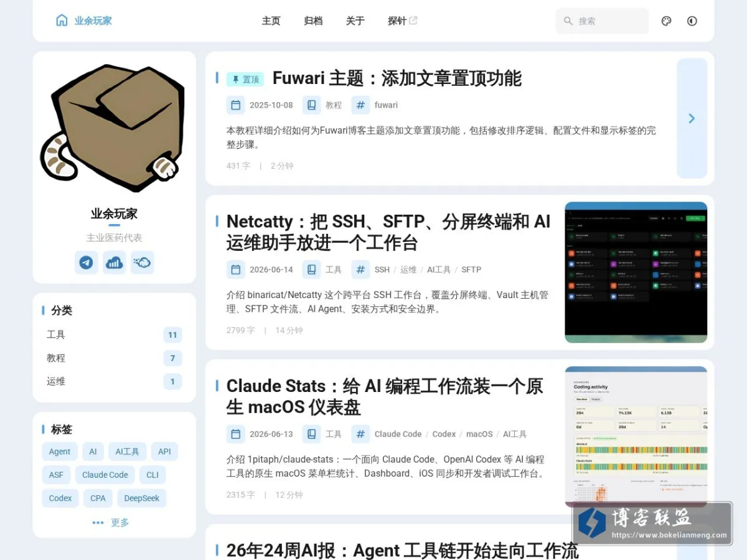Open the 关于 about page
The image size is (747, 560).
pyautogui.click(x=355, y=21)
